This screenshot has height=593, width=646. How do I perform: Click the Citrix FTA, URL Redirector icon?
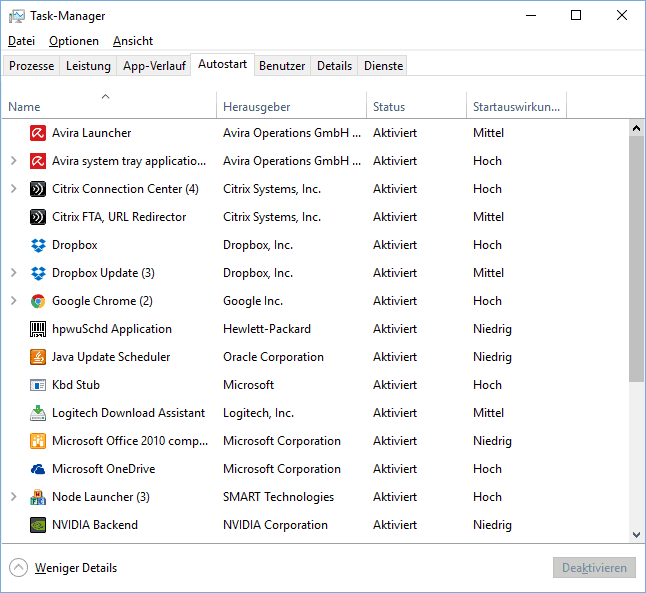[38, 217]
